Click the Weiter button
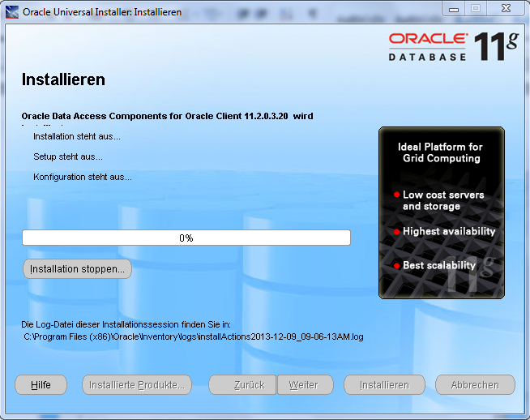 [306, 385]
